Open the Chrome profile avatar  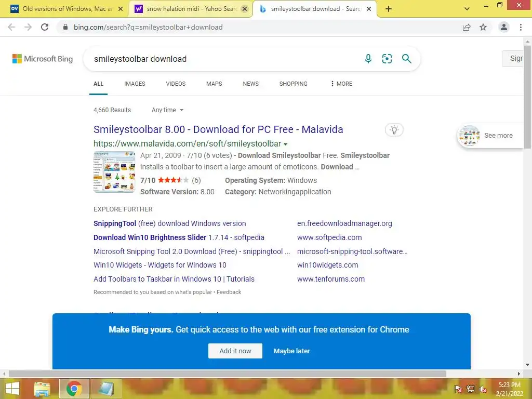(x=504, y=27)
